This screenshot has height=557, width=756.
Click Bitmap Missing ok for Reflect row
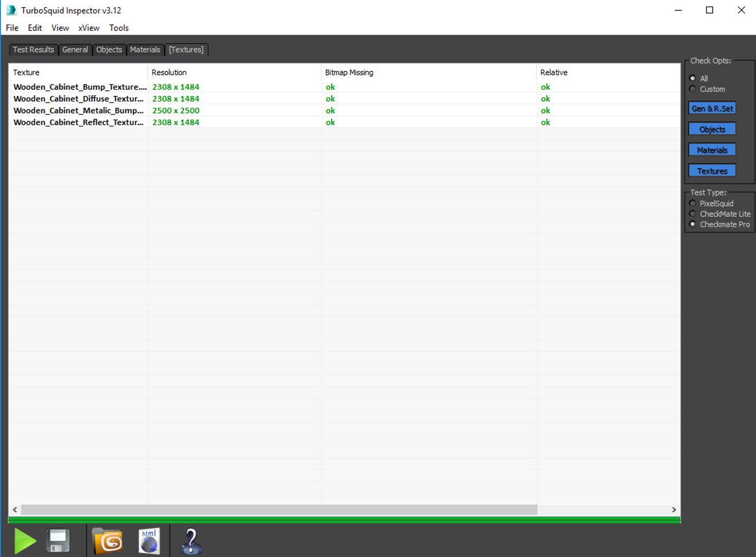click(x=330, y=123)
